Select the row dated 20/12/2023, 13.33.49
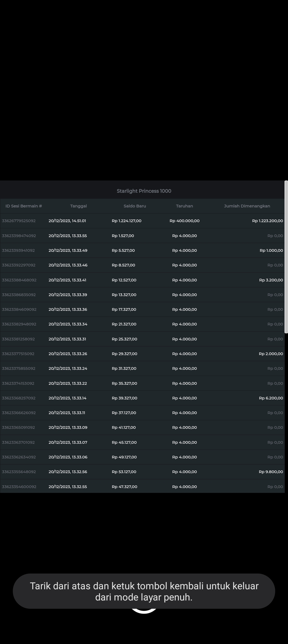 click(x=68, y=250)
